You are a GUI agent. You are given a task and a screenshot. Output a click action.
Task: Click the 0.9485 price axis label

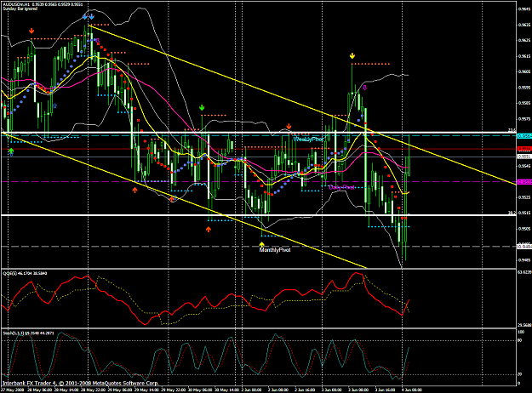pyautogui.click(x=524, y=260)
